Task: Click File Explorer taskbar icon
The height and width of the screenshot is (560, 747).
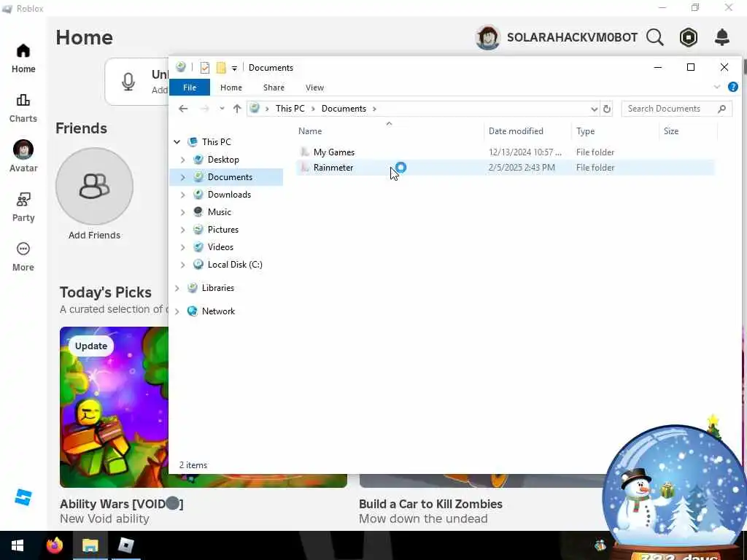Action: pos(90,545)
